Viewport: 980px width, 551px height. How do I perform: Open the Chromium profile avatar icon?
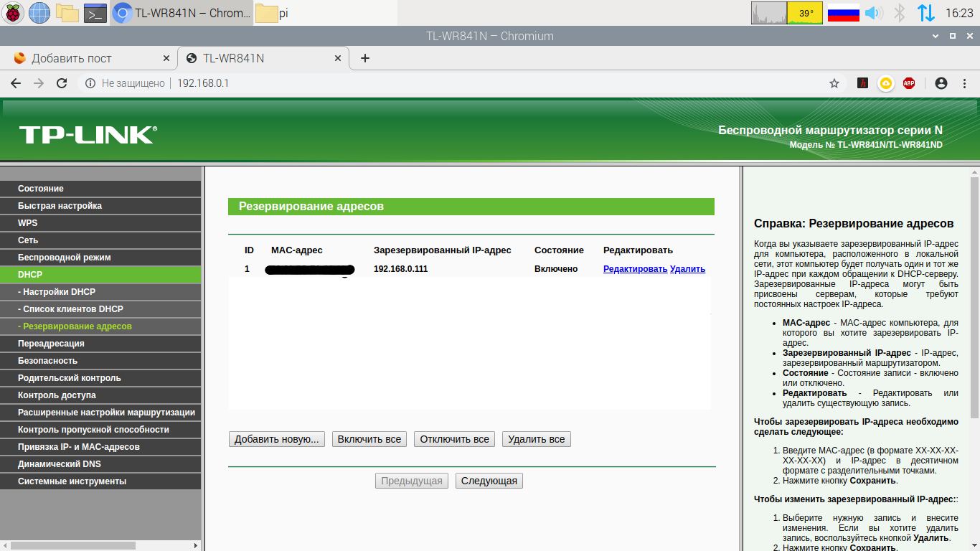click(x=941, y=83)
